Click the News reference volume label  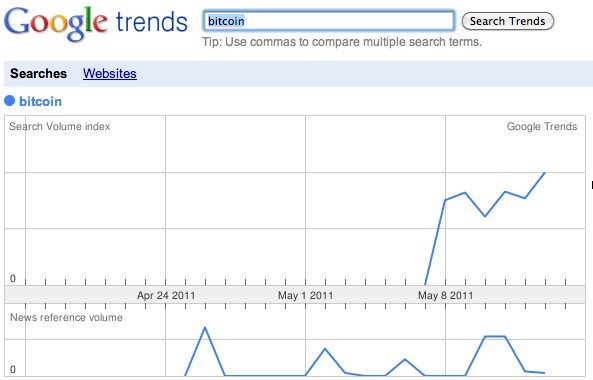tap(66, 317)
